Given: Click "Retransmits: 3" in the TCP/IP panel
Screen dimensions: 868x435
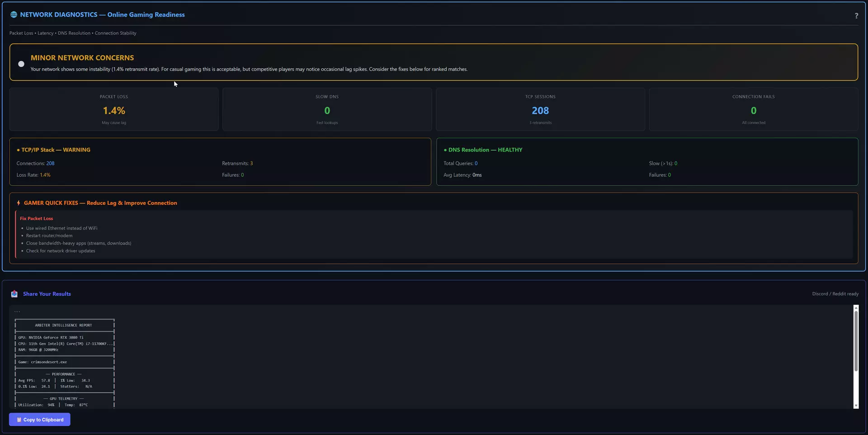Looking at the screenshot, I should pos(237,163).
